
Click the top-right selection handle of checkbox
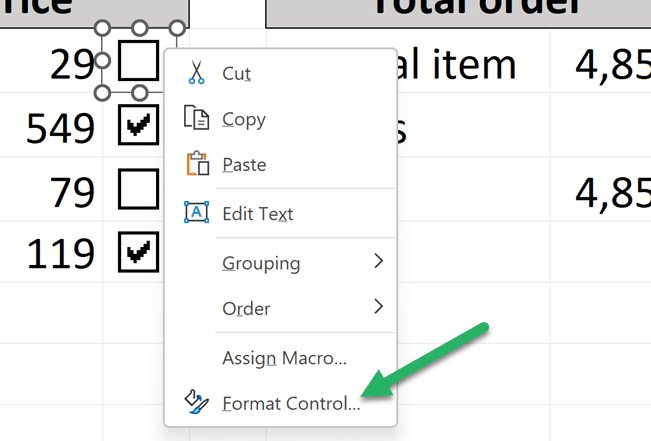tap(177, 28)
